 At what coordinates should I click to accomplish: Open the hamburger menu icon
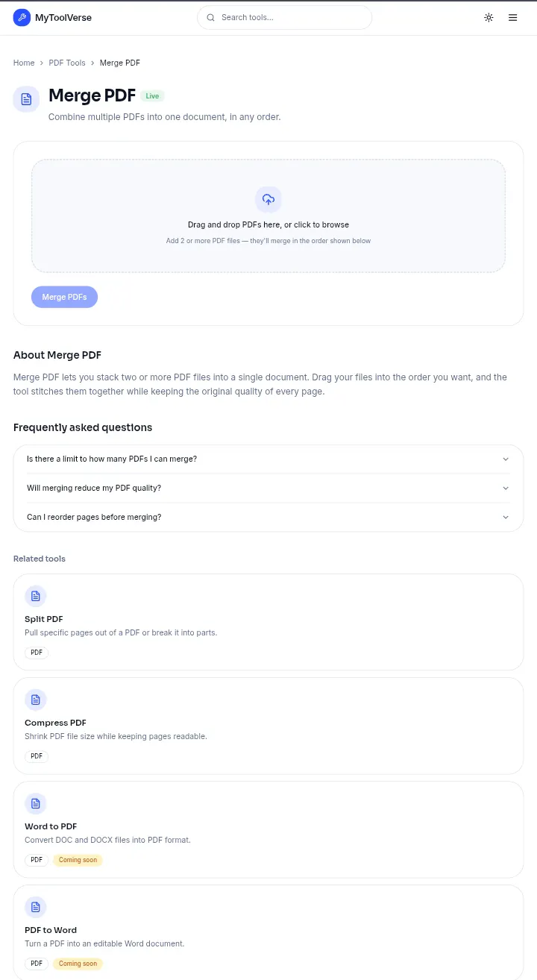[513, 18]
